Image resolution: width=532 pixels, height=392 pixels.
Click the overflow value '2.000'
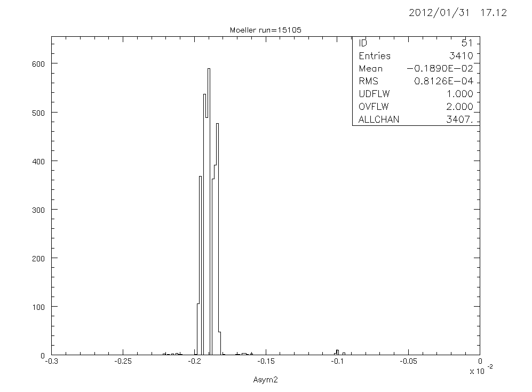pyautogui.click(x=460, y=107)
